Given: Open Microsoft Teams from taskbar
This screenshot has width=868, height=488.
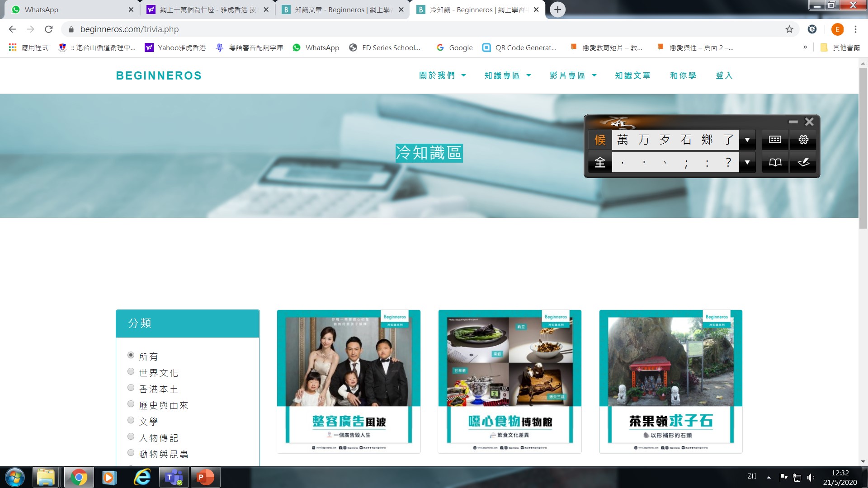Looking at the screenshot, I should click(x=173, y=478).
